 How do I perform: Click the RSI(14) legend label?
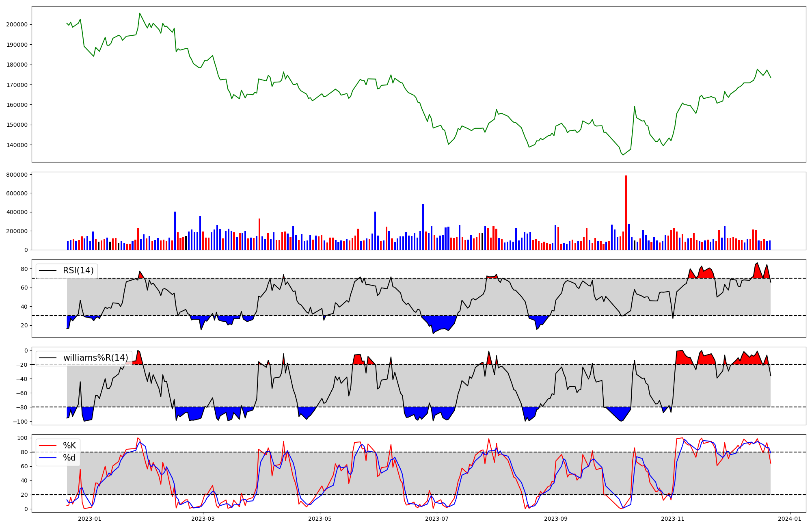pyautogui.click(x=78, y=270)
